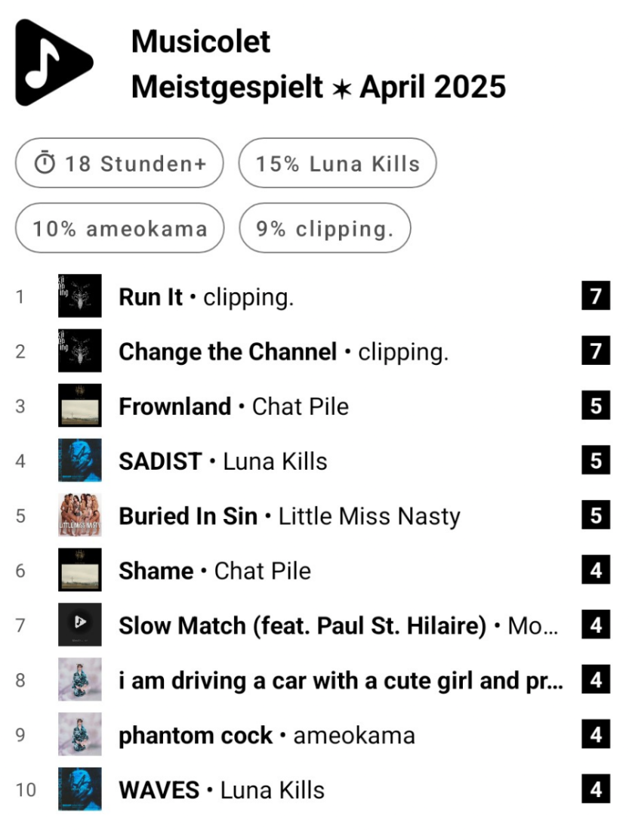This screenshot has height=840, width=629.
Task: Click the SADIST Luna Kills blue album art
Action: (x=80, y=460)
